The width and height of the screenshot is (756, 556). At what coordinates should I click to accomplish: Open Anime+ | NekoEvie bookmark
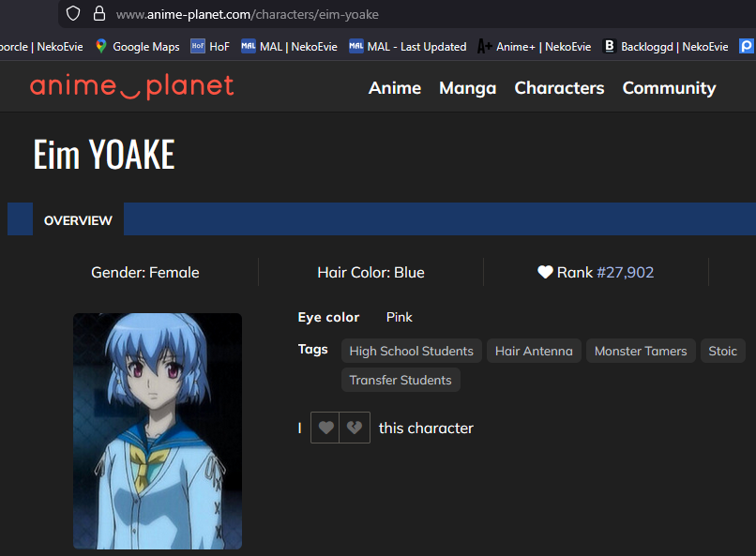tap(535, 46)
